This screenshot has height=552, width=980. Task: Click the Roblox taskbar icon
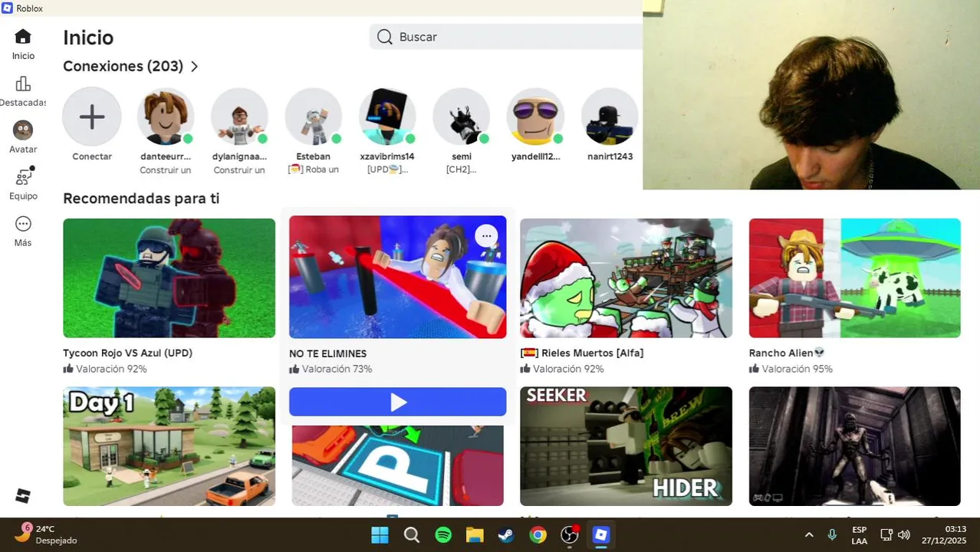(x=601, y=534)
